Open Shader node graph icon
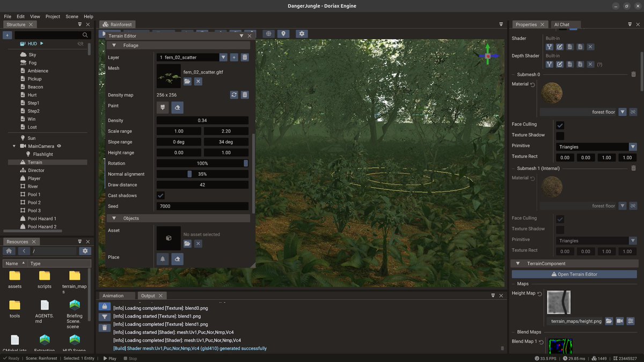The height and width of the screenshot is (362, 644). (550, 47)
